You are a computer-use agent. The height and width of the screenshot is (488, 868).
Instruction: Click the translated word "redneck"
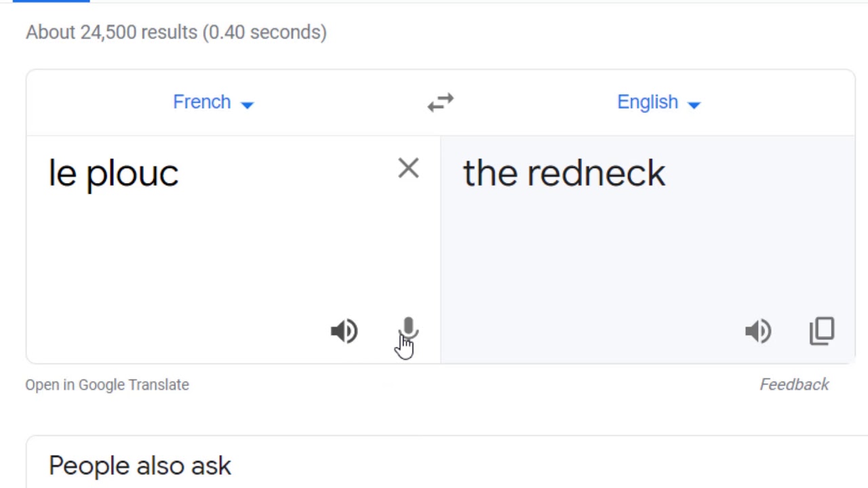click(597, 174)
